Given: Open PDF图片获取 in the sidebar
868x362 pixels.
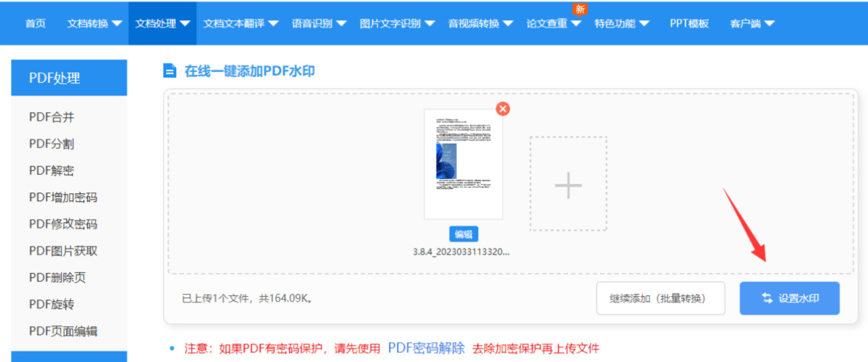Looking at the screenshot, I should [63, 251].
